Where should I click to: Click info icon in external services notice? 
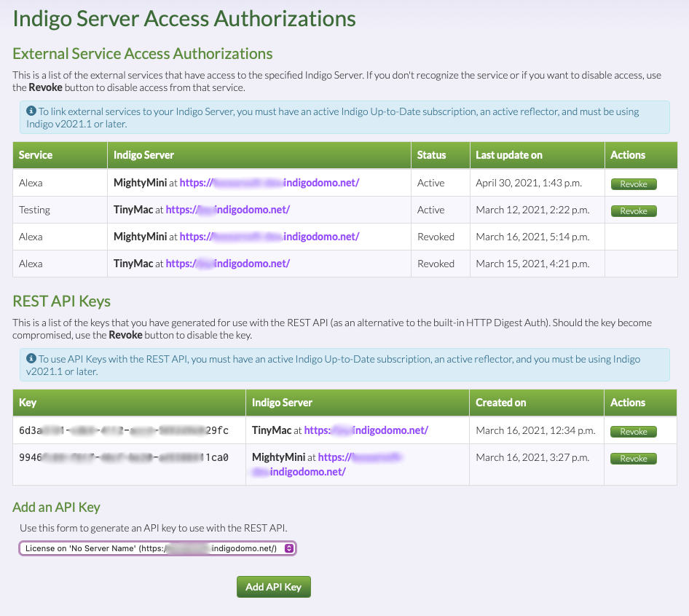tap(31, 111)
